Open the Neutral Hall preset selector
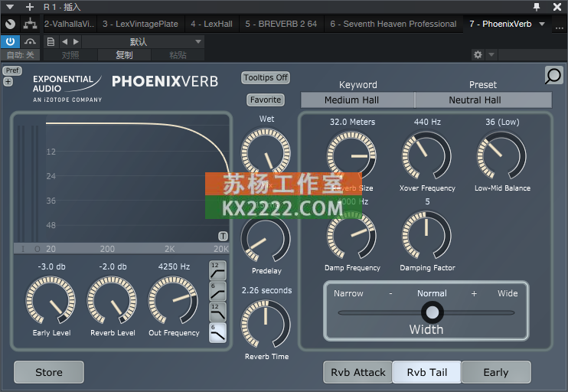The height and width of the screenshot is (392, 568). [484, 100]
